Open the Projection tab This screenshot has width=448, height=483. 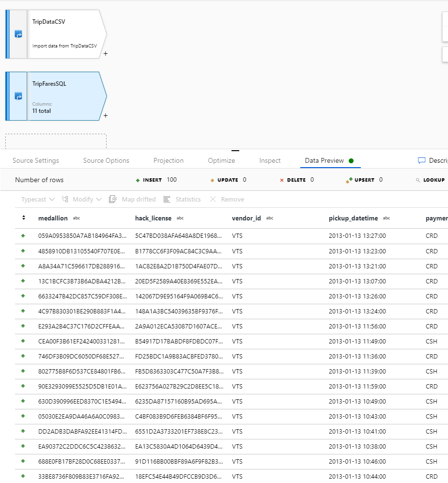168,160
